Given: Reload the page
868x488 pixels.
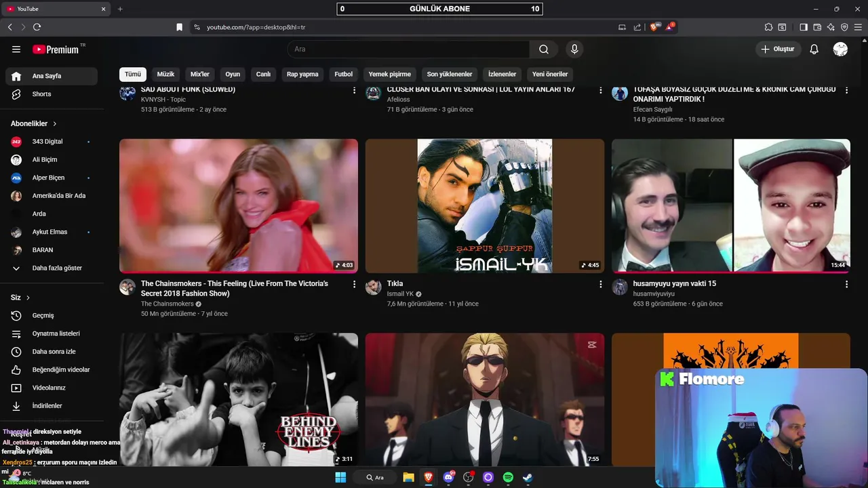Looking at the screenshot, I should (37, 27).
